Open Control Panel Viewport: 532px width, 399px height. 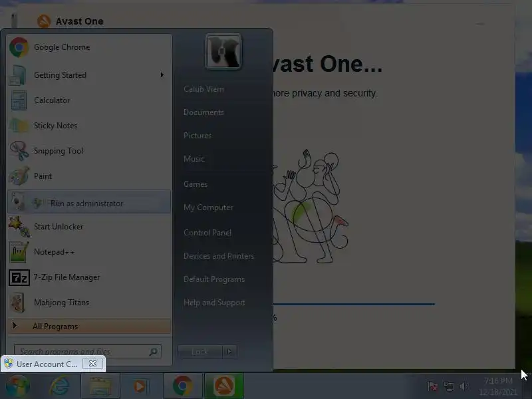click(x=207, y=233)
